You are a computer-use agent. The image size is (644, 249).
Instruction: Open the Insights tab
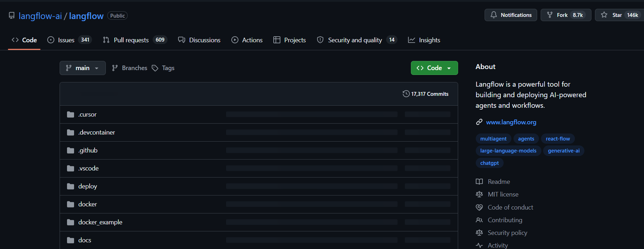tap(424, 40)
